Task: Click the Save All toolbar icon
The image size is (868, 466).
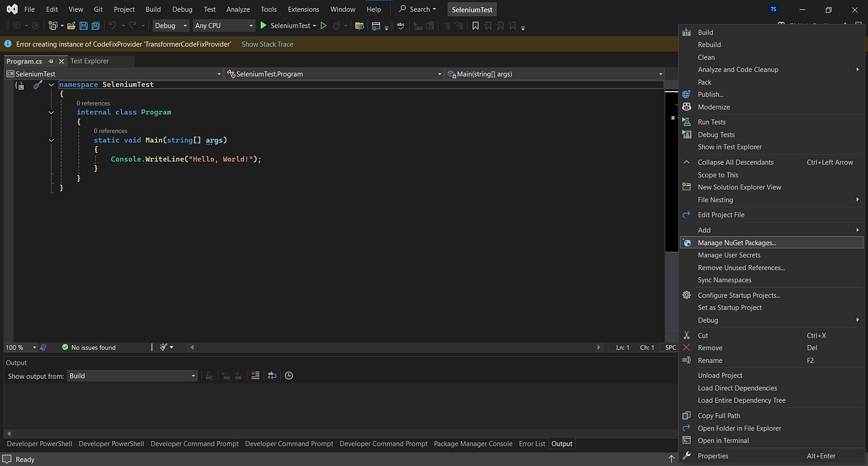Action: pos(95,25)
